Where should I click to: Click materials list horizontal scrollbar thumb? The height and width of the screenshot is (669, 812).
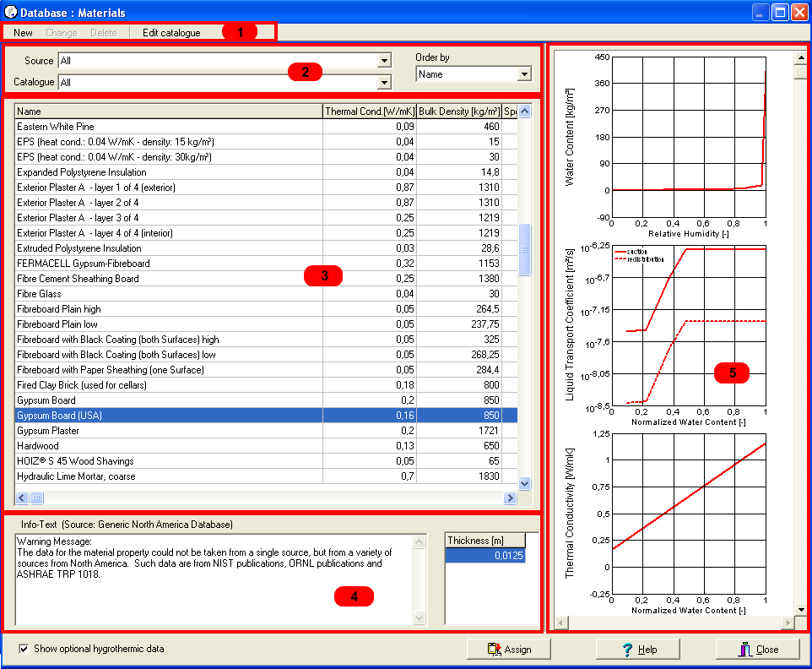37,498
